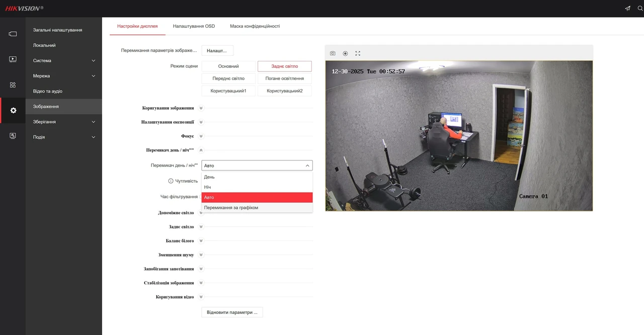Enter fullscreen view of the camera preview
The image size is (644, 335).
point(358,53)
